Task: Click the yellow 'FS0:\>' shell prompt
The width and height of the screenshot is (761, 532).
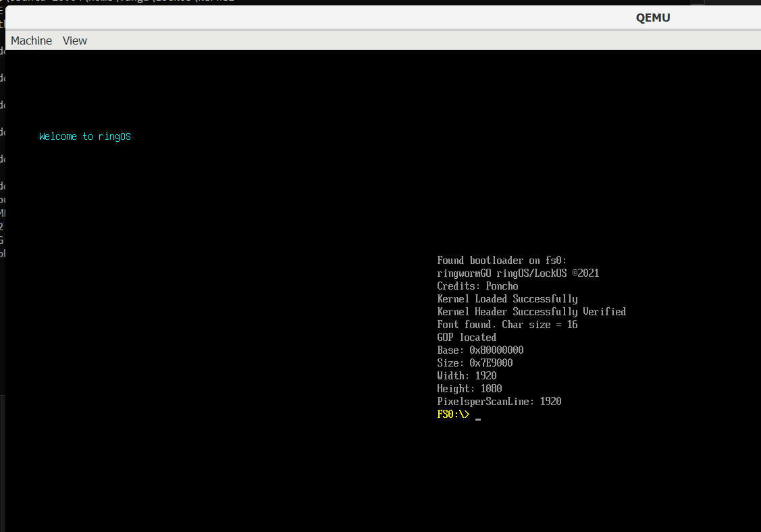Action: [x=453, y=414]
